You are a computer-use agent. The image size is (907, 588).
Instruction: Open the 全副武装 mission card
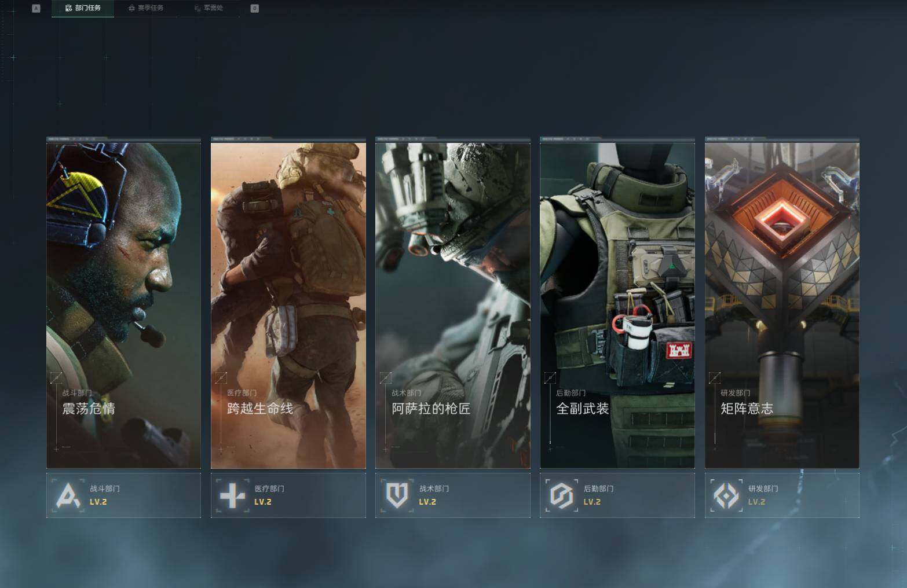(617, 303)
